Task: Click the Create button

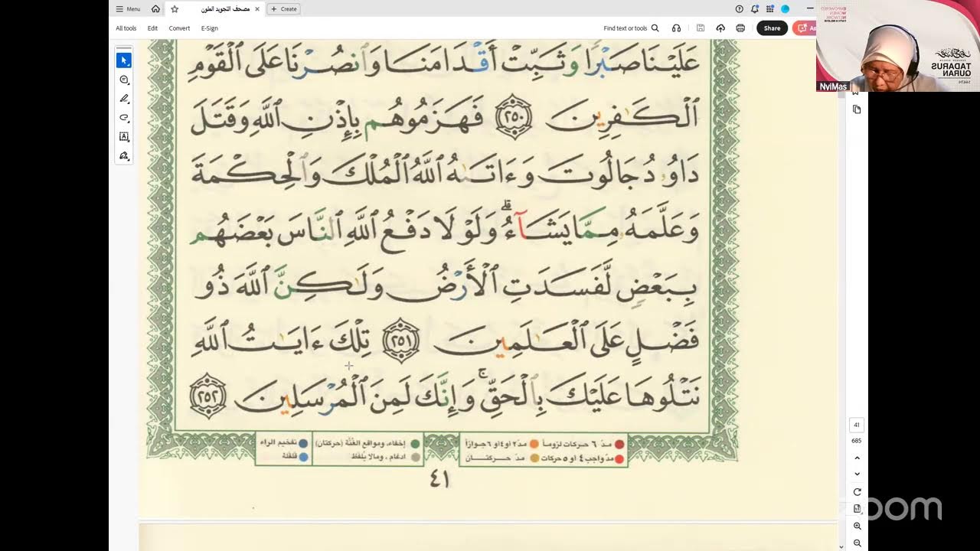Action: click(x=284, y=9)
